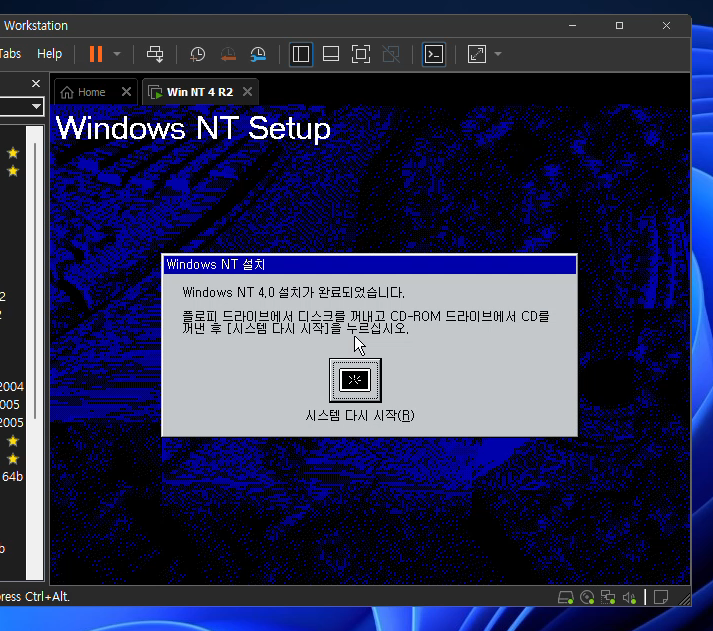Click the stretch guest display icon
This screenshot has width=713, height=631.
[477, 54]
